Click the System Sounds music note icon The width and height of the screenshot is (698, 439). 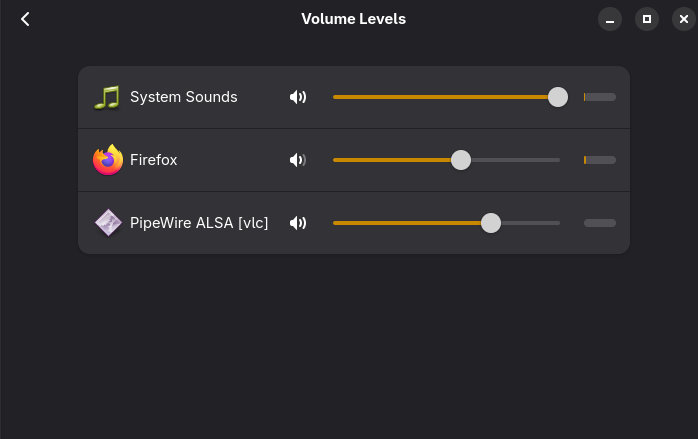coord(107,97)
